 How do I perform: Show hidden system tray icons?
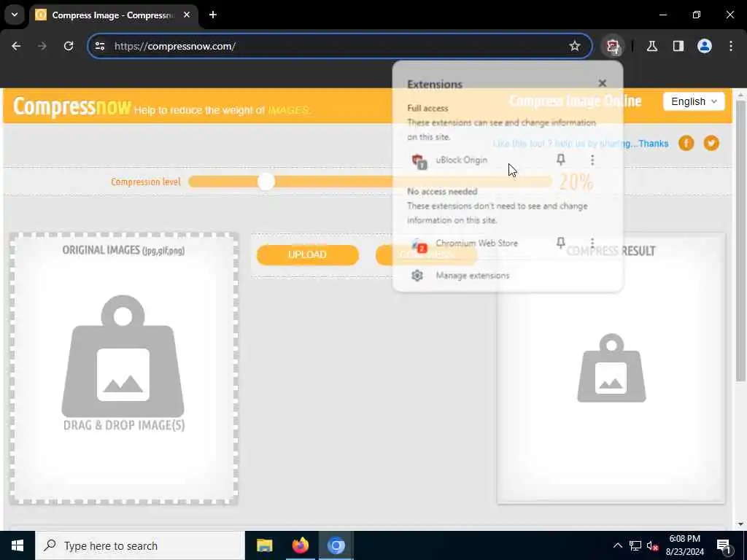point(617,545)
